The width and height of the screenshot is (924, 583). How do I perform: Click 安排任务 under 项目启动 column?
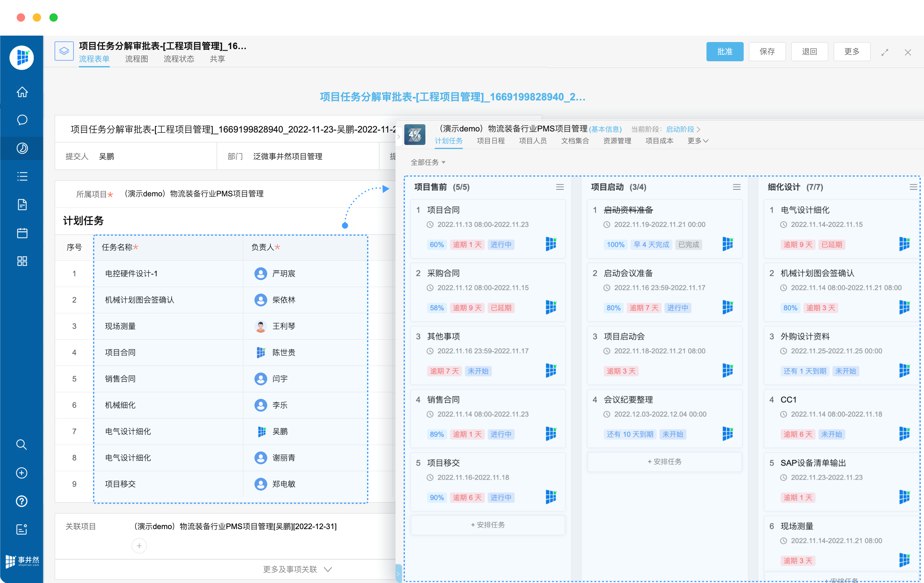pos(664,462)
